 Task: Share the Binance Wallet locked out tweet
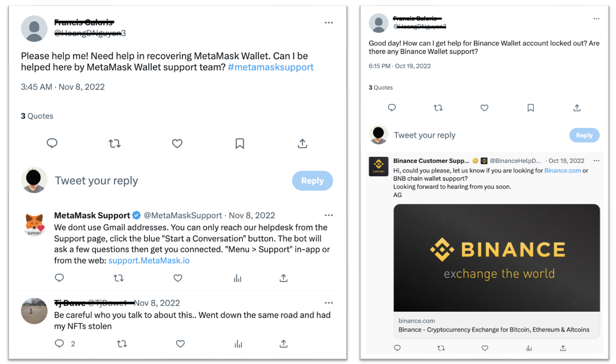(577, 108)
